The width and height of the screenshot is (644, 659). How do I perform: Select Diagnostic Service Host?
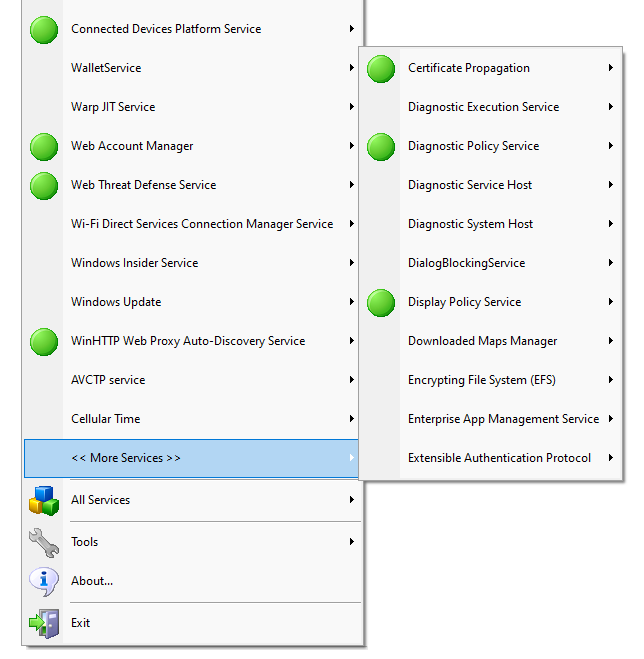point(490,185)
